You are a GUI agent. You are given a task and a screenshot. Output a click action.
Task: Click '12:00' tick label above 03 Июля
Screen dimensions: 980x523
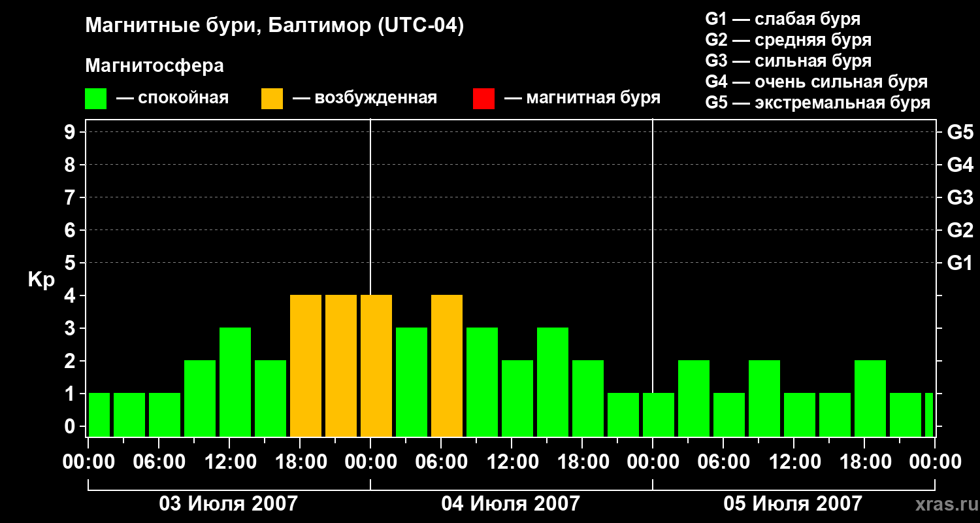(229, 462)
